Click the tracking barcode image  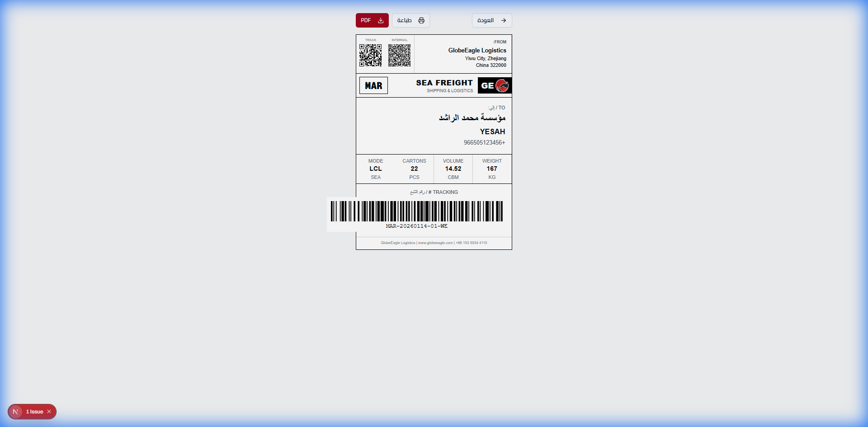point(416,211)
